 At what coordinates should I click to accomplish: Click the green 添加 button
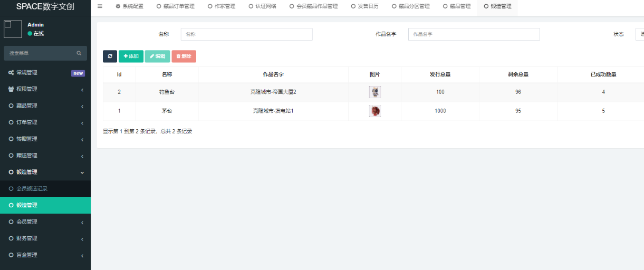coord(131,56)
